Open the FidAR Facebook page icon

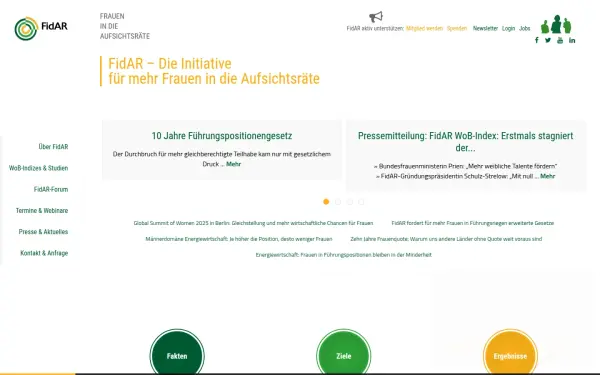pyautogui.click(x=536, y=40)
